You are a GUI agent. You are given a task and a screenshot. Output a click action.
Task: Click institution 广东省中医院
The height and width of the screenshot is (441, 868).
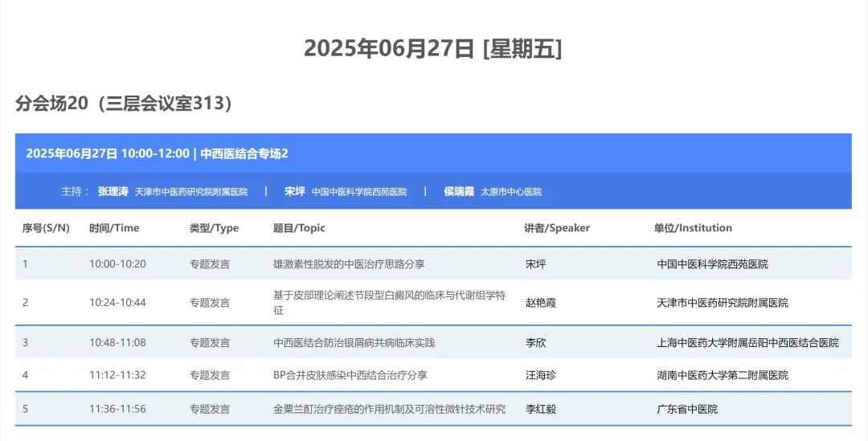(687, 410)
